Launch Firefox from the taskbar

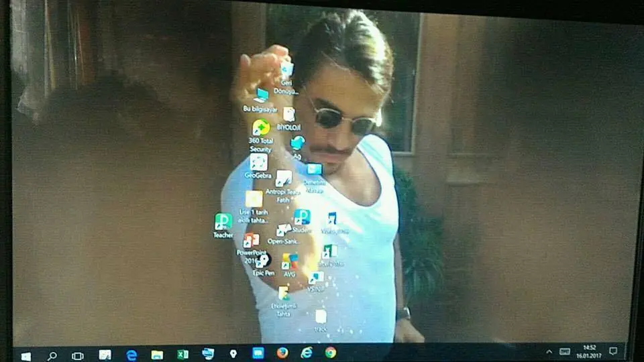(282, 353)
